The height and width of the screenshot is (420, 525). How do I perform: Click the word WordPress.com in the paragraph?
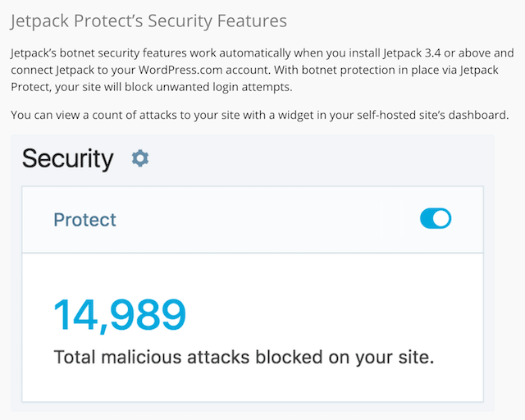click(180, 70)
